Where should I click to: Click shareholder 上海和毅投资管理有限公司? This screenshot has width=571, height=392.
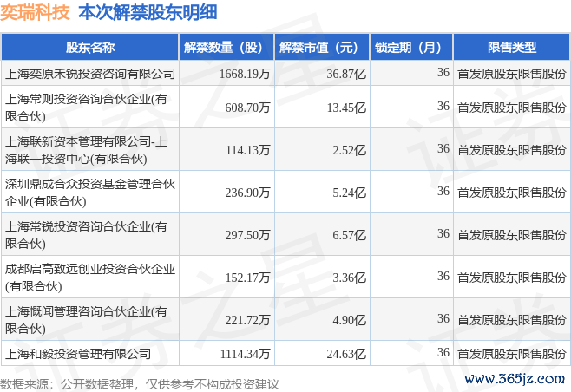[x=78, y=354]
